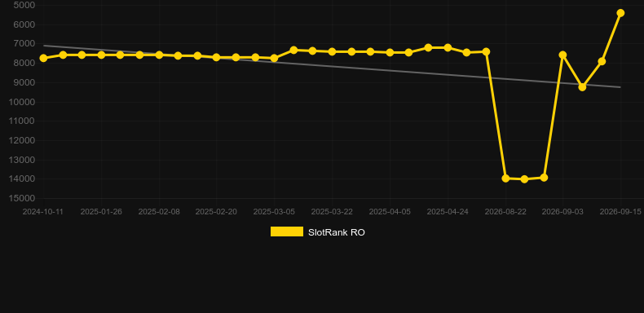Click the 10000 y-axis label
Image resolution: width=644 pixels, height=313 pixels.
[x=22, y=102]
